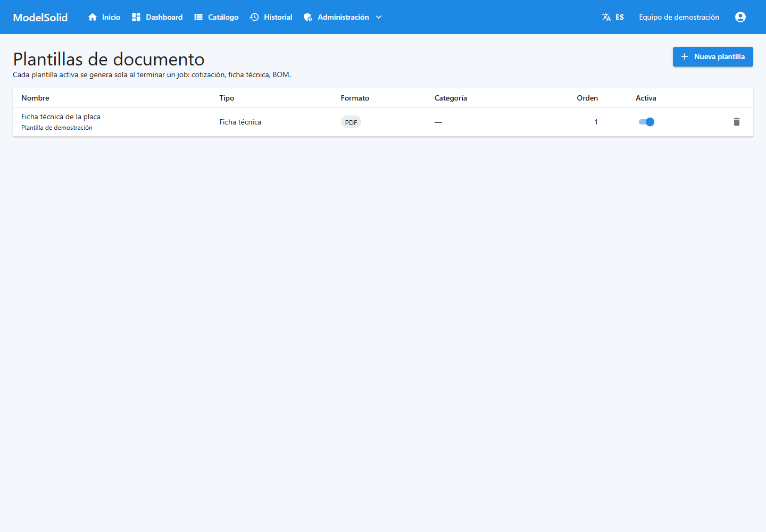The width and height of the screenshot is (766, 532).
Task: Click the Categoría column header
Action: coord(451,98)
